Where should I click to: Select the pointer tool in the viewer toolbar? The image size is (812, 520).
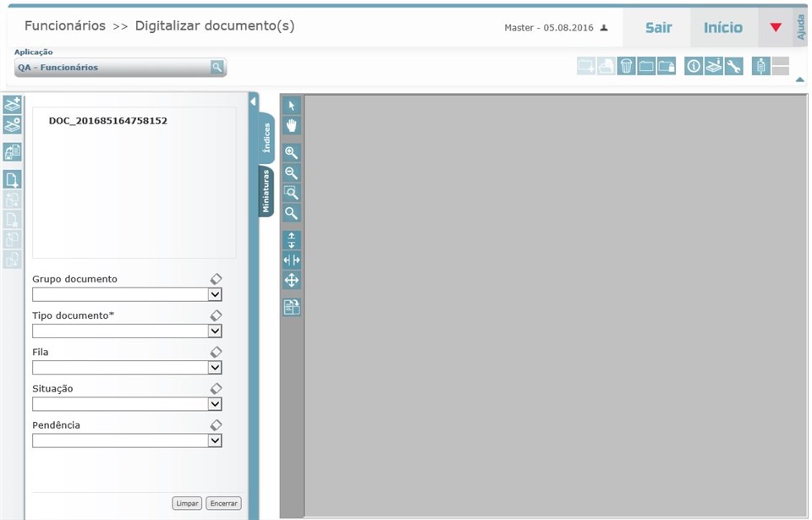[x=291, y=105]
